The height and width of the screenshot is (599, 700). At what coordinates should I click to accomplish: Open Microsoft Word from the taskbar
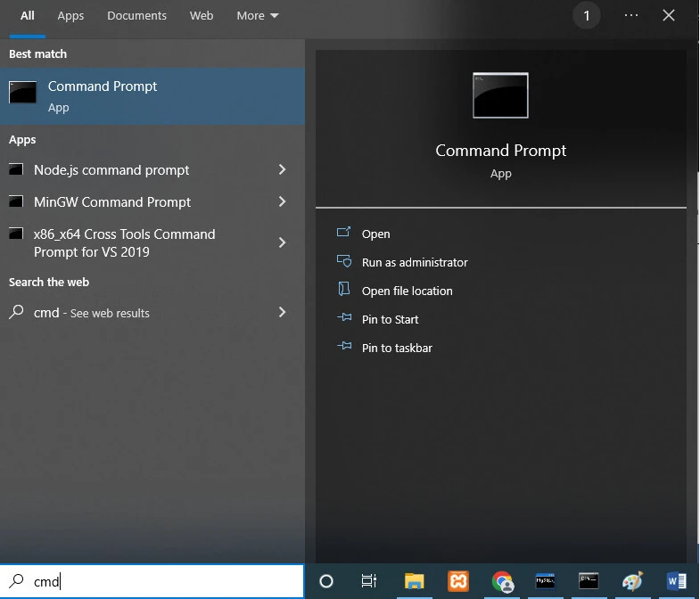point(676,581)
